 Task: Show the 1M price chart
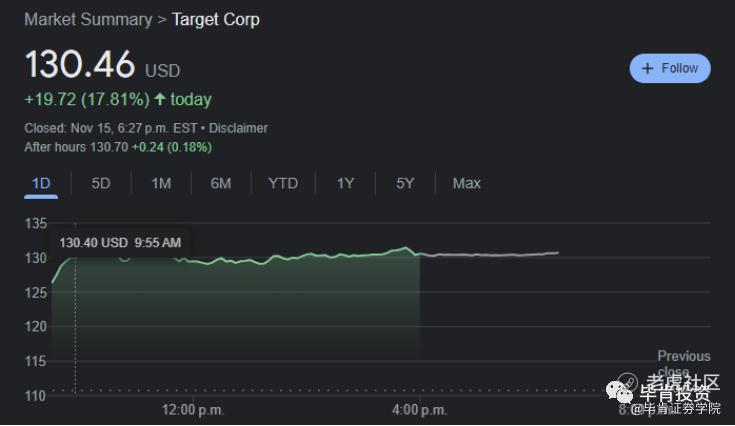(x=161, y=183)
